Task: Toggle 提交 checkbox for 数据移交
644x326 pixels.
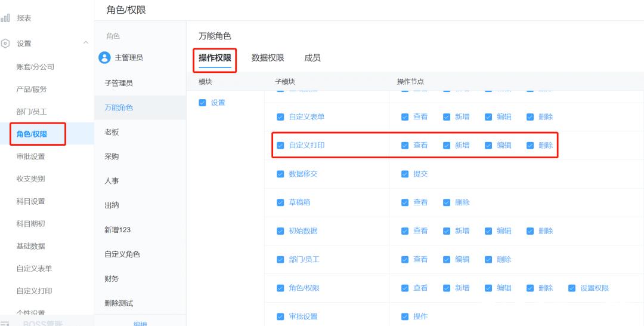Action: click(405, 174)
